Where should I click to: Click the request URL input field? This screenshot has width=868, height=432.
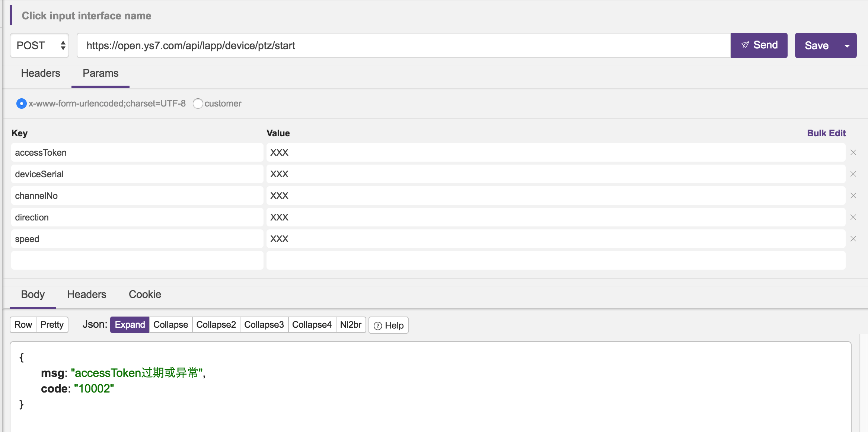tap(403, 45)
